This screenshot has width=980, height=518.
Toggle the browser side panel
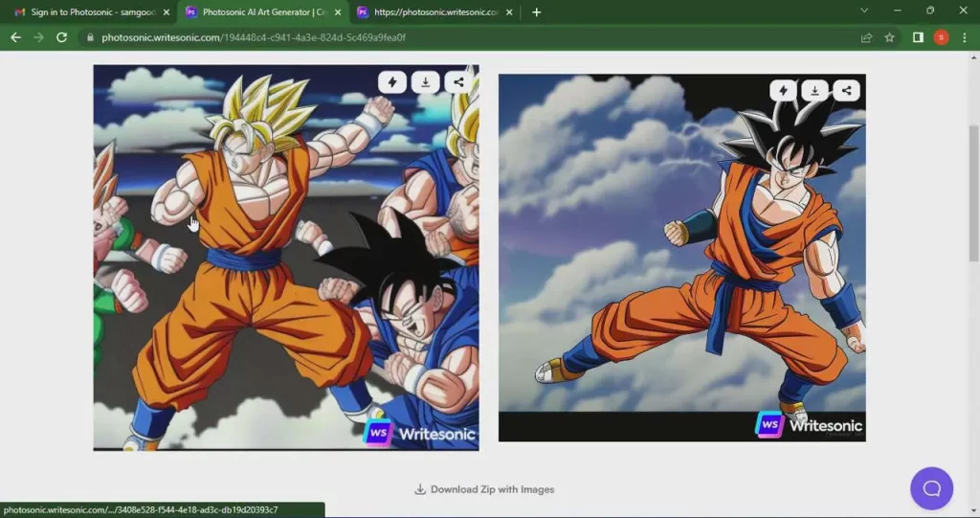click(917, 37)
